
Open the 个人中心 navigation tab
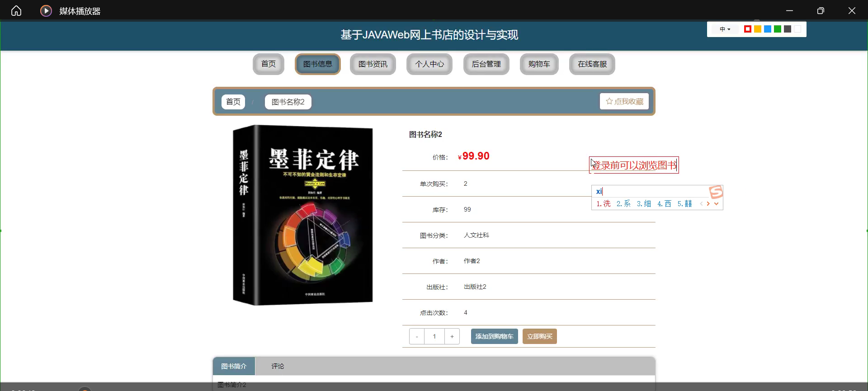tap(429, 64)
